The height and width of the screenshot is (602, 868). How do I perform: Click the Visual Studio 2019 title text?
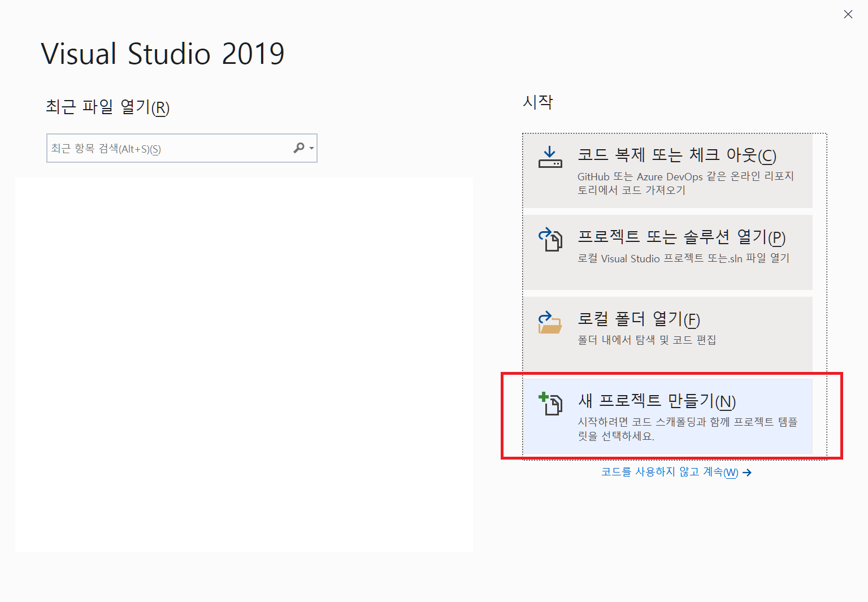(163, 54)
